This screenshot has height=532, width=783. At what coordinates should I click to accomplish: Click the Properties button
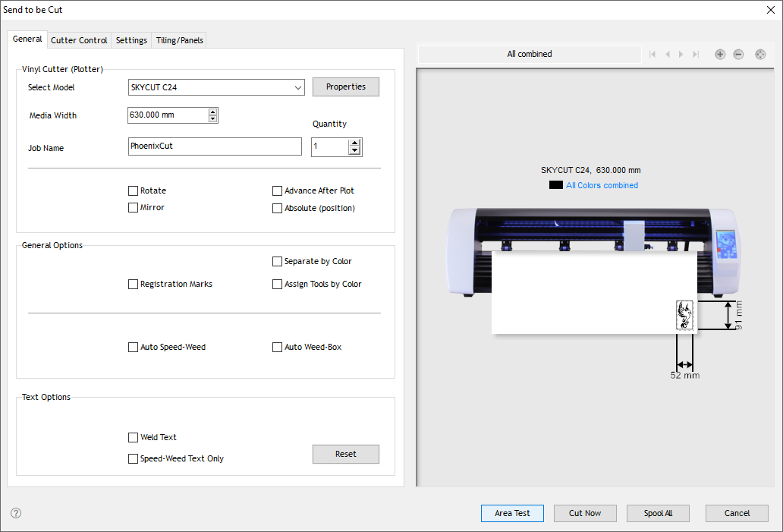(x=345, y=87)
